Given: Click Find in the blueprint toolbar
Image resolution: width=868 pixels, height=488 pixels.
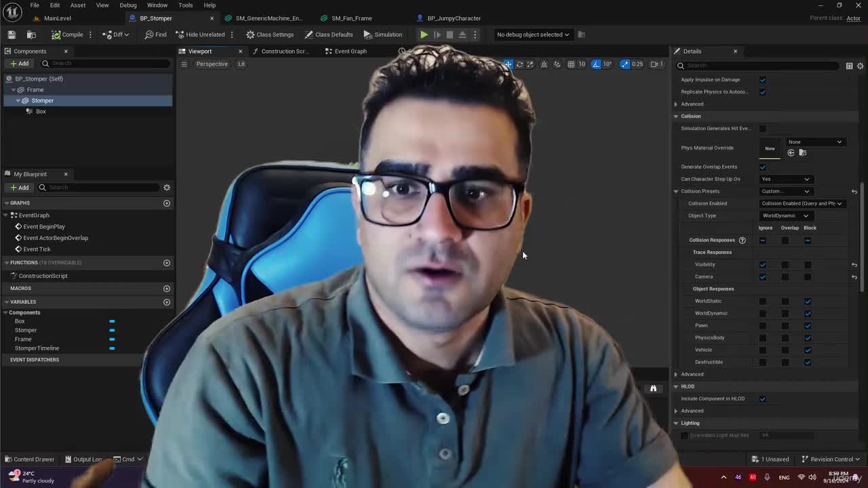Looking at the screenshot, I should 155,35.
